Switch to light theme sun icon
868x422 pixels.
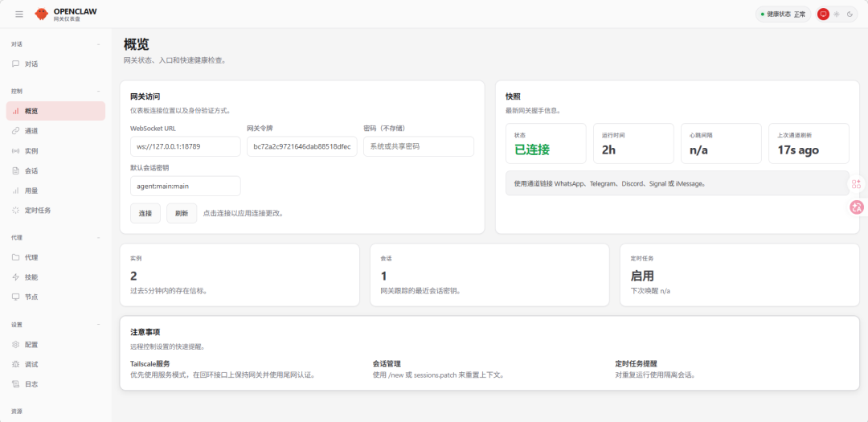837,14
